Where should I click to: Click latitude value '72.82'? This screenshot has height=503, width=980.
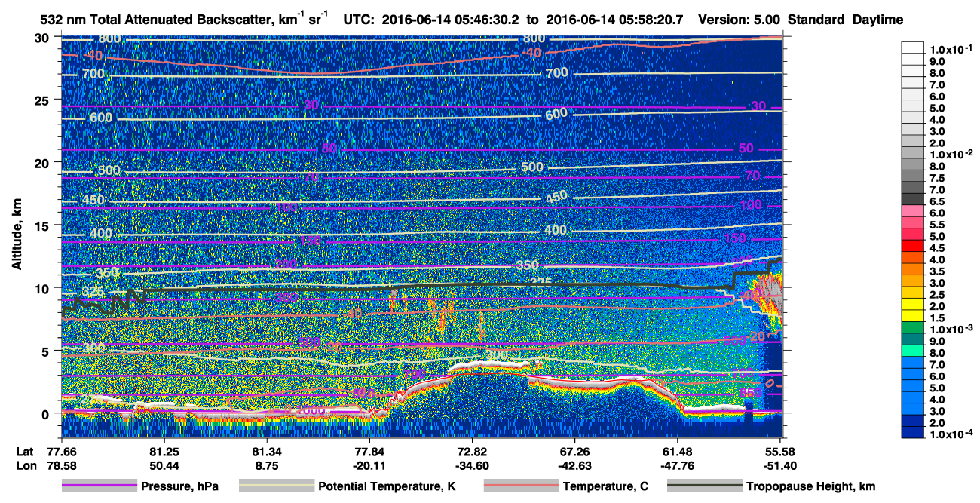471,451
